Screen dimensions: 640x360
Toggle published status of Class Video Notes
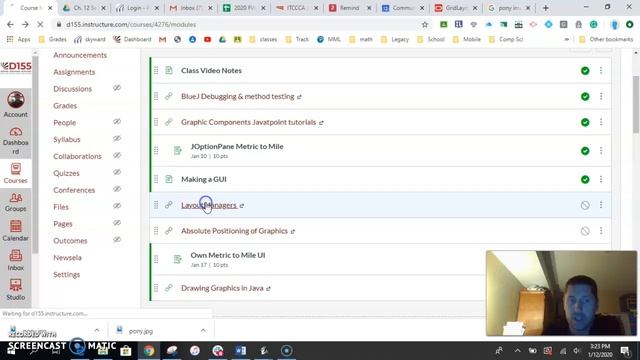click(585, 71)
